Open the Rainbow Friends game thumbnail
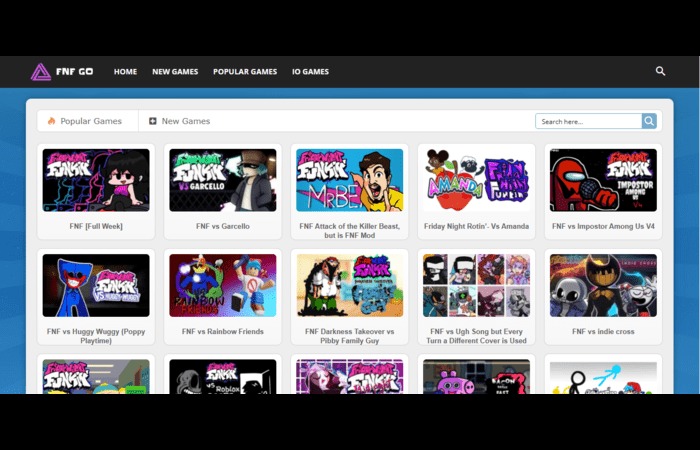 click(x=223, y=285)
